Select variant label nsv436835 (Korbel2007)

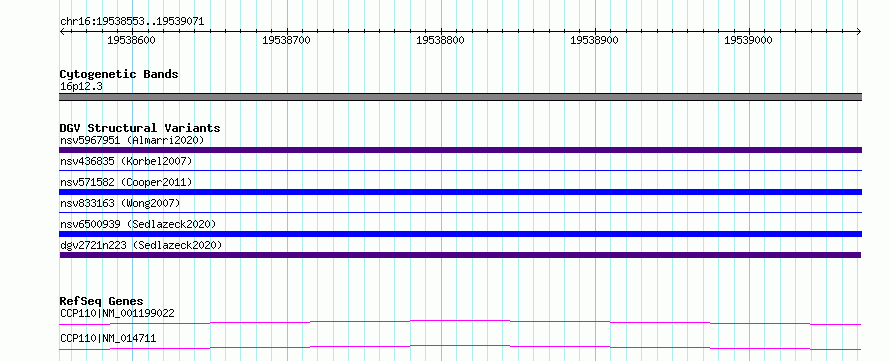pos(126,162)
